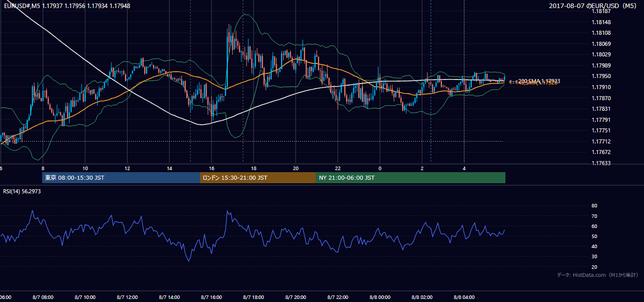Click price axis value 1.17791

[601, 120]
